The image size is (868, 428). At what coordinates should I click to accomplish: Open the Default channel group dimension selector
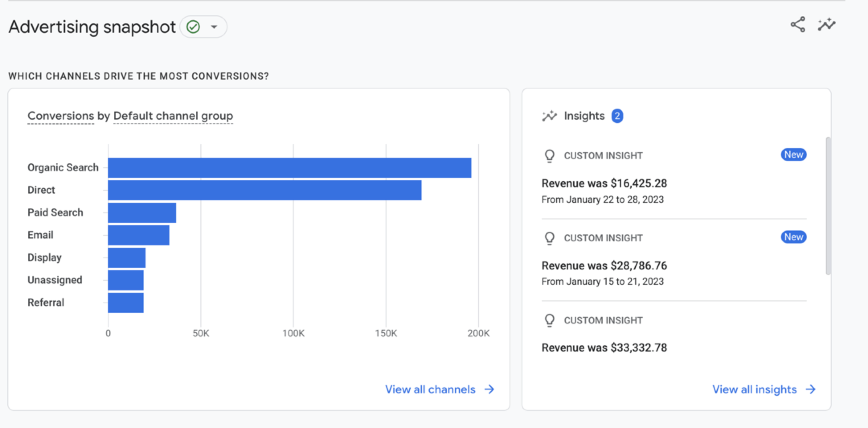click(x=173, y=116)
